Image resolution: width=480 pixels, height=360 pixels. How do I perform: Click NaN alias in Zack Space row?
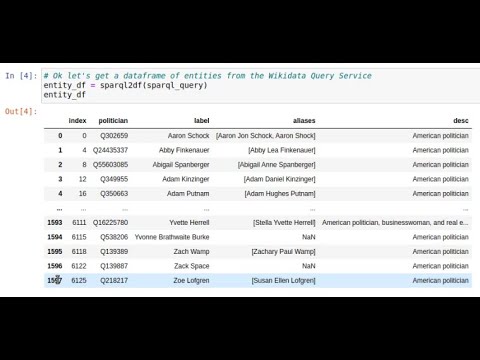pos(308,266)
